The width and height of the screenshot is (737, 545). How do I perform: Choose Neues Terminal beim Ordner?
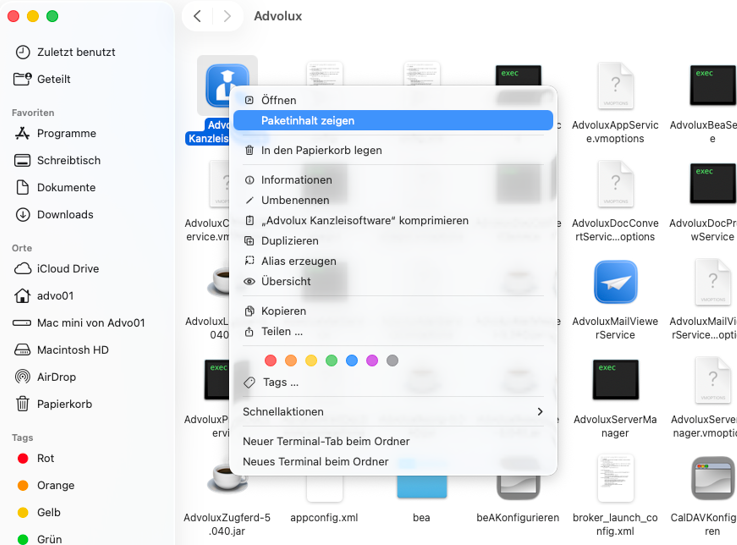point(315,461)
